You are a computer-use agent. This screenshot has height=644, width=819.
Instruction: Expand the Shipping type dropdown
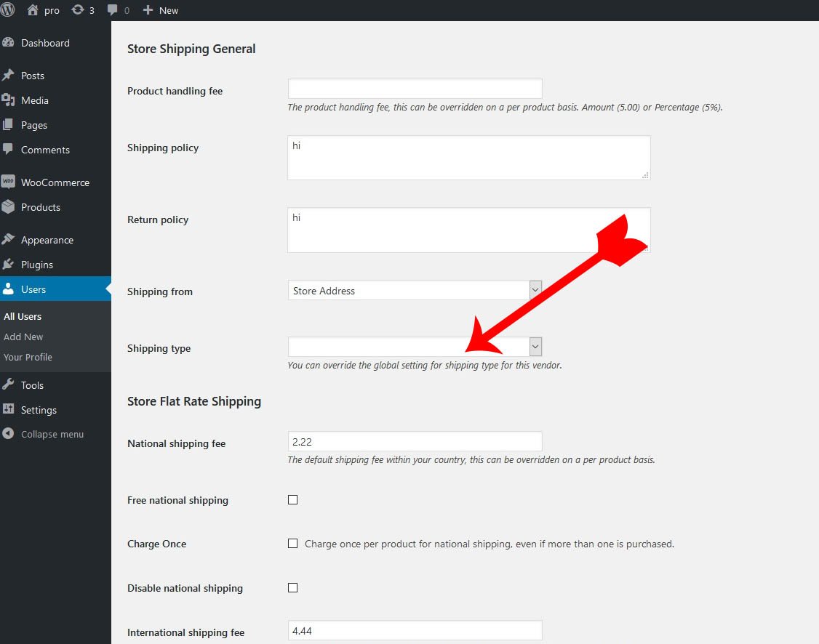(415, 347)
